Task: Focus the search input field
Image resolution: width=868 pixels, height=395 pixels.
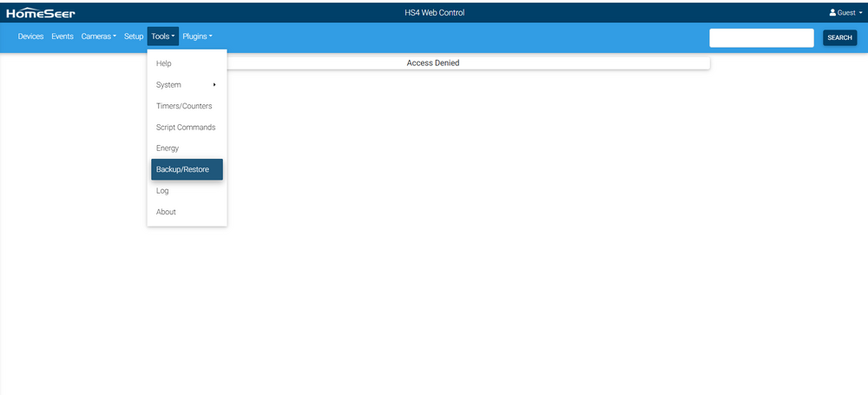Action: click(x=762, y=37)
